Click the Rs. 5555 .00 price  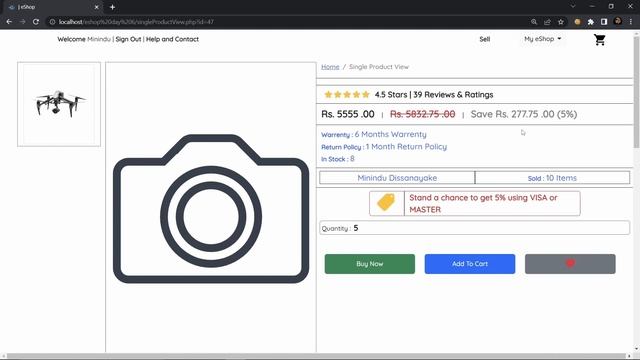click(x=348, y=114)
